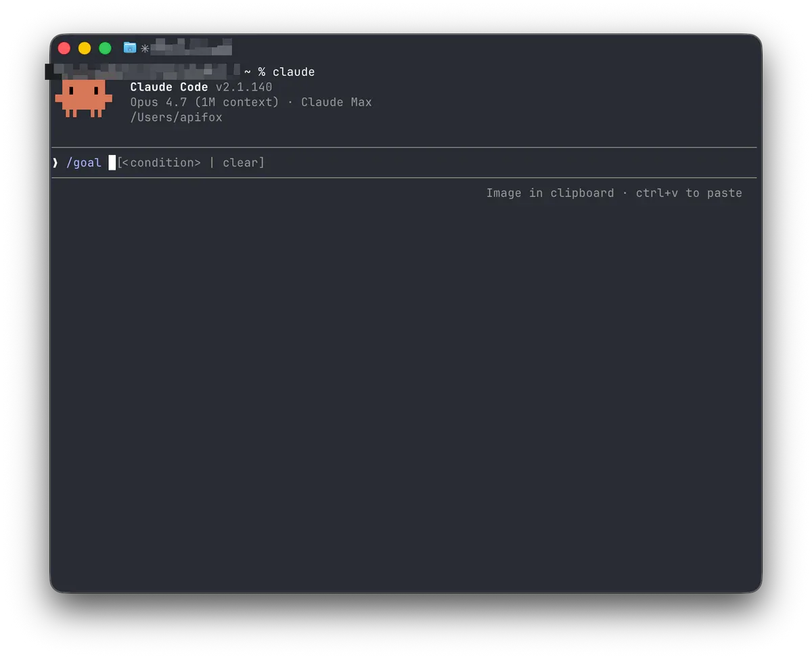812x659 pixels.
Task: Click the "Claude Max" plan text
Action: (336, 102)
